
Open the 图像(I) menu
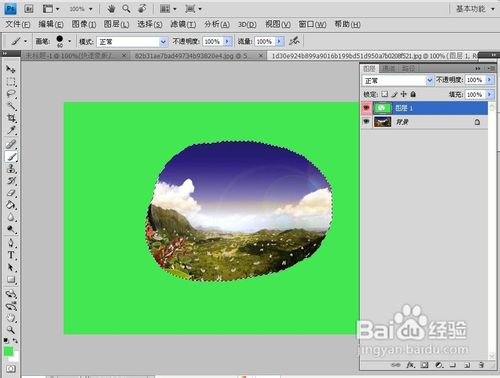coord(84,24)
